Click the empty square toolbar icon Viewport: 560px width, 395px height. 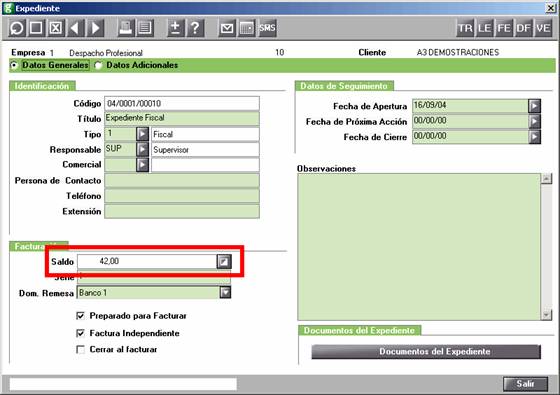tap(36, 28)
